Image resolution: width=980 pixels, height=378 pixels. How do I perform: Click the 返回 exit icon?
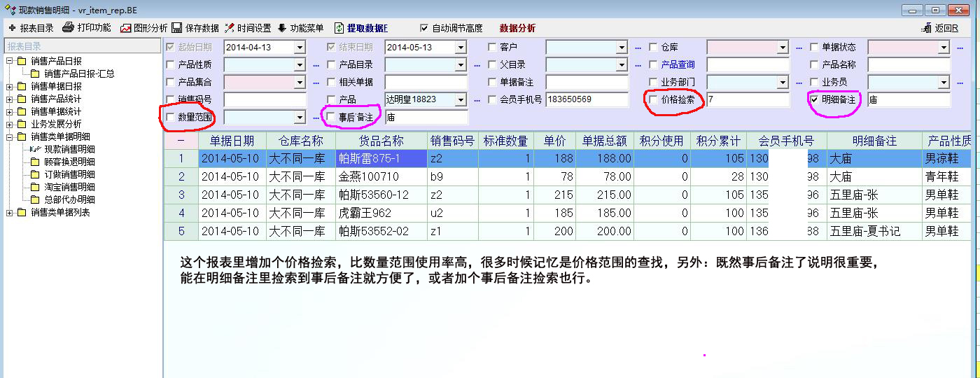pyautogui.click(x=927, y=28)
